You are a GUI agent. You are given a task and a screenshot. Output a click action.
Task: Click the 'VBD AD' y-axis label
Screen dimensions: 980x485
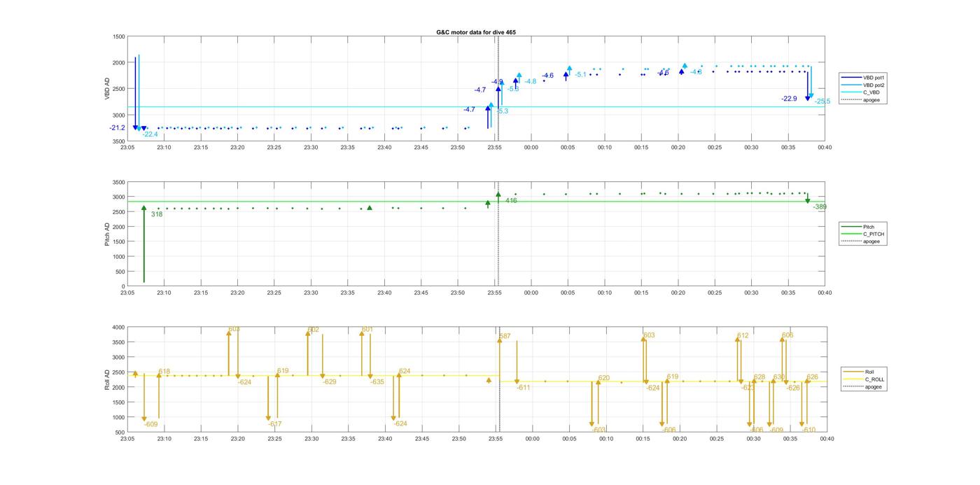[x=108, y=88]
